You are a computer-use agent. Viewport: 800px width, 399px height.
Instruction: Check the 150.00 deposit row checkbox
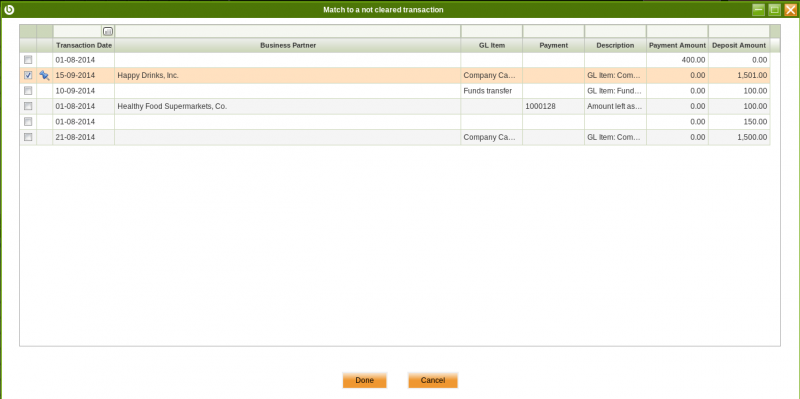click(x=28, y=121)
